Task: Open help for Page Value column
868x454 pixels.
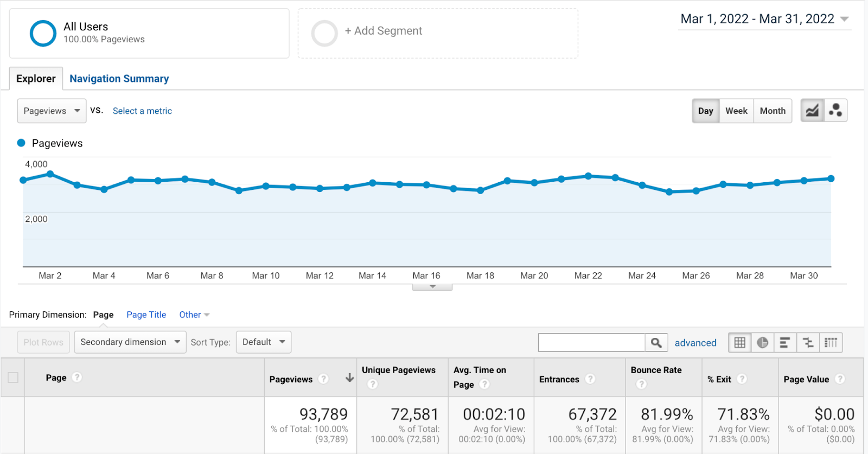Action: [840, 379]
